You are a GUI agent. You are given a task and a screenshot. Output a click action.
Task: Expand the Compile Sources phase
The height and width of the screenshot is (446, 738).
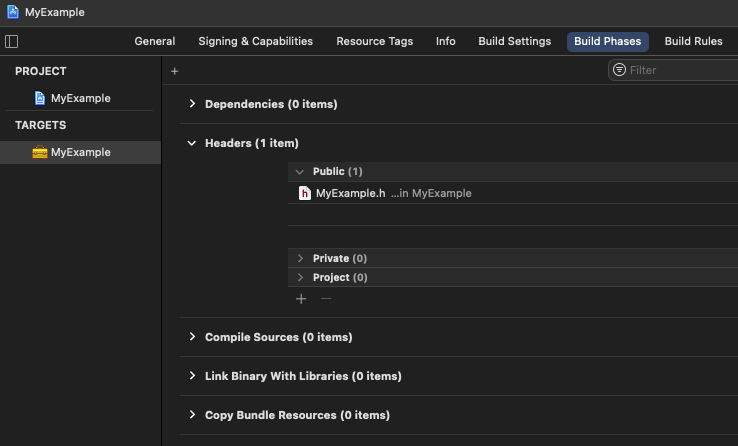click(192, 337)
